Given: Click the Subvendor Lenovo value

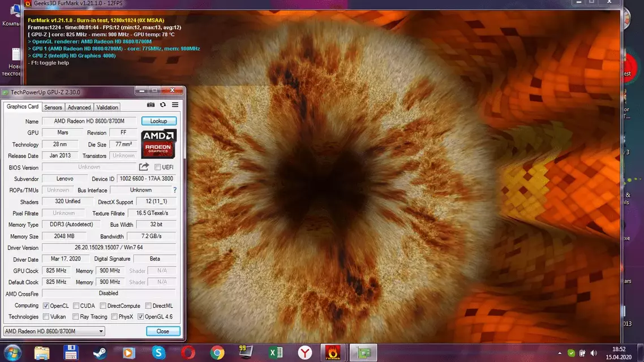Looking at the screenshot, I should tap(65, 179).
